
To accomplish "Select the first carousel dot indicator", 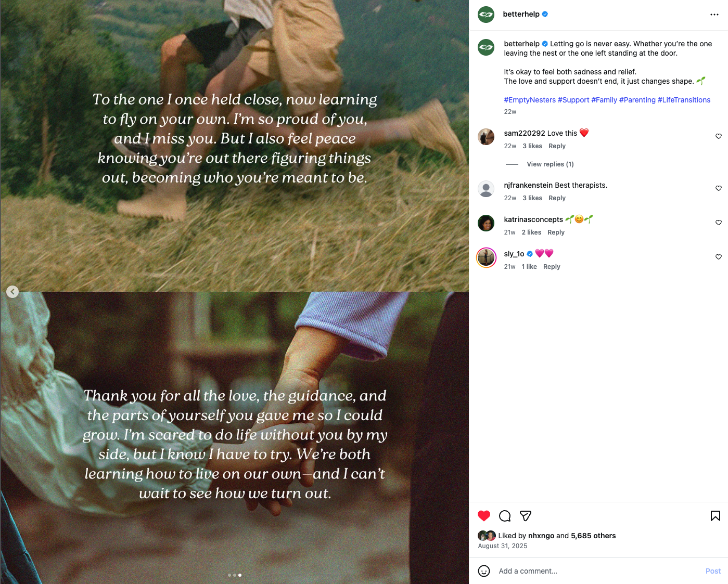I will pos(229,575).
